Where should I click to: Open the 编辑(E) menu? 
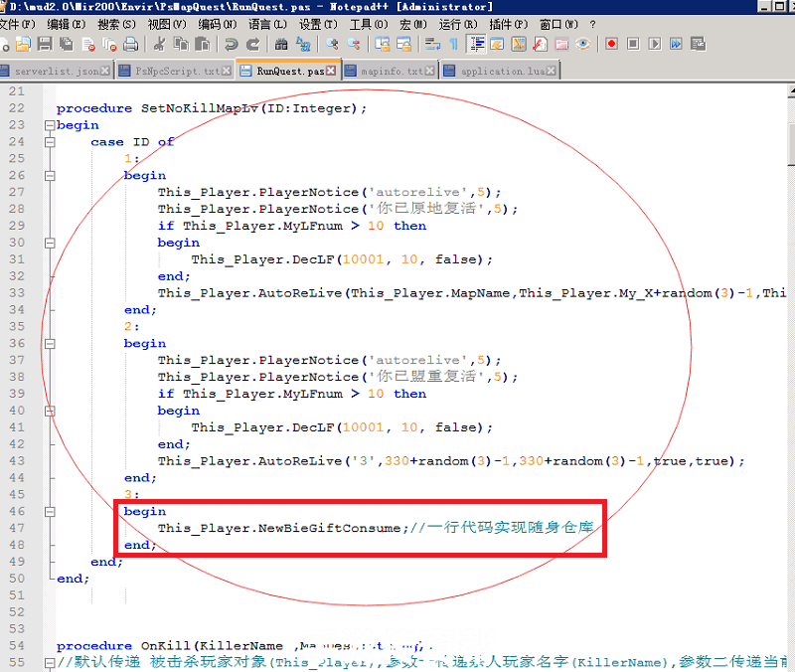tap(66, 24)
